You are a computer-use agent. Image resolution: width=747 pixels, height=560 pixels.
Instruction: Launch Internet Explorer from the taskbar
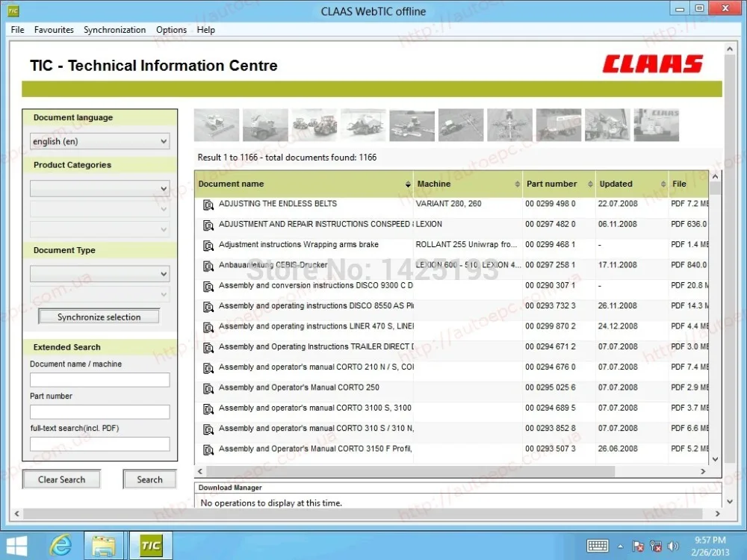click(x=61, y=544)
